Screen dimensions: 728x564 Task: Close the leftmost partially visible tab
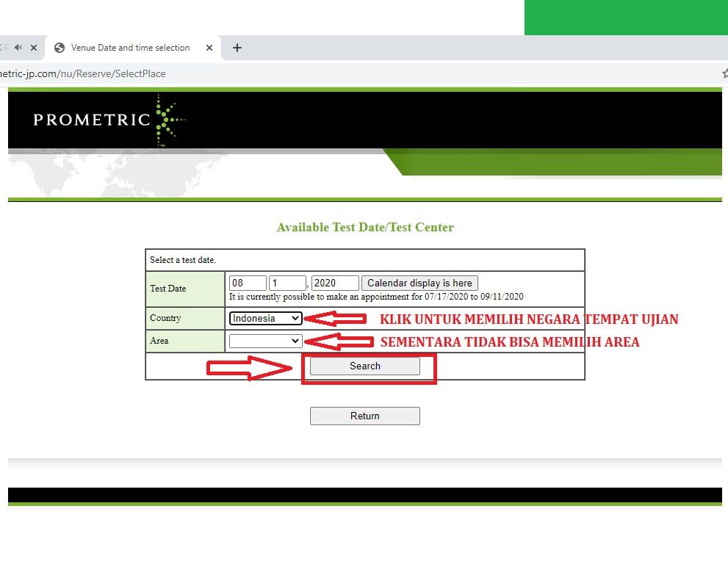point(34,47)
